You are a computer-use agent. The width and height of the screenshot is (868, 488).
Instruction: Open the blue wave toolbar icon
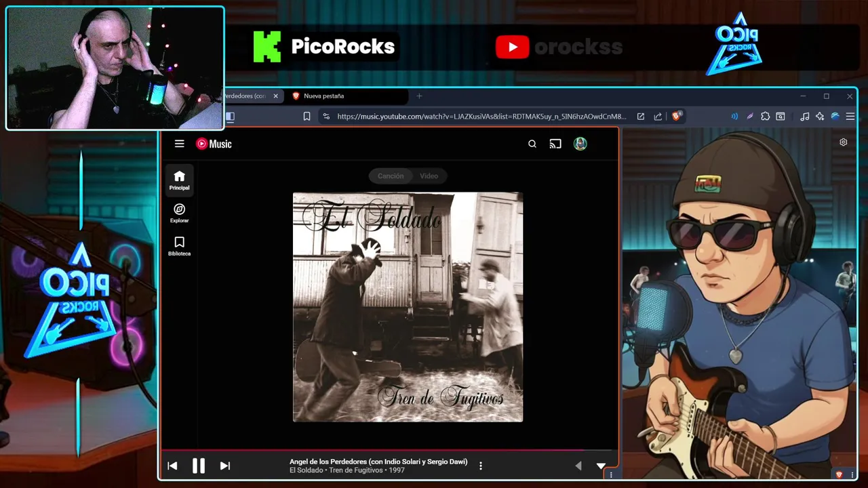pos(835,117)
